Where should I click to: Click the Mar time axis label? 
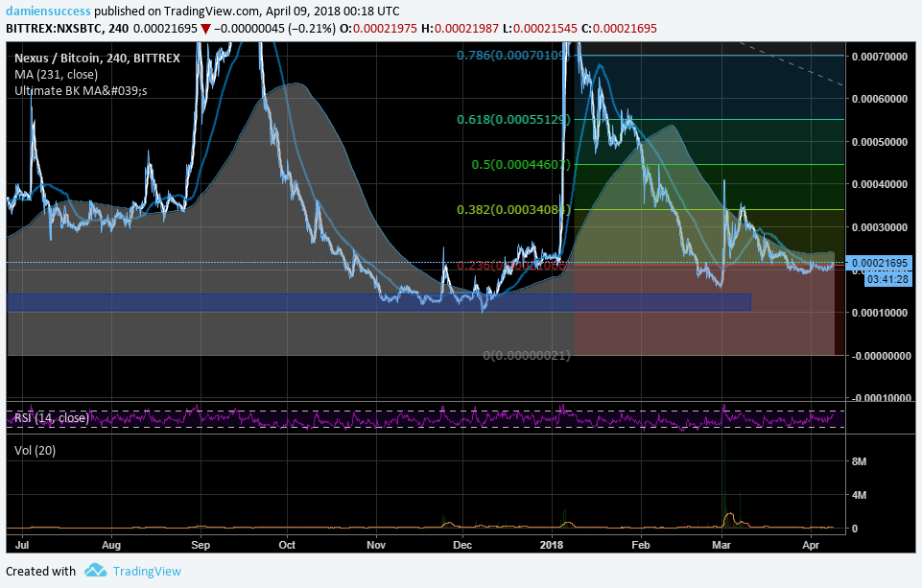[x=721, y=545]
